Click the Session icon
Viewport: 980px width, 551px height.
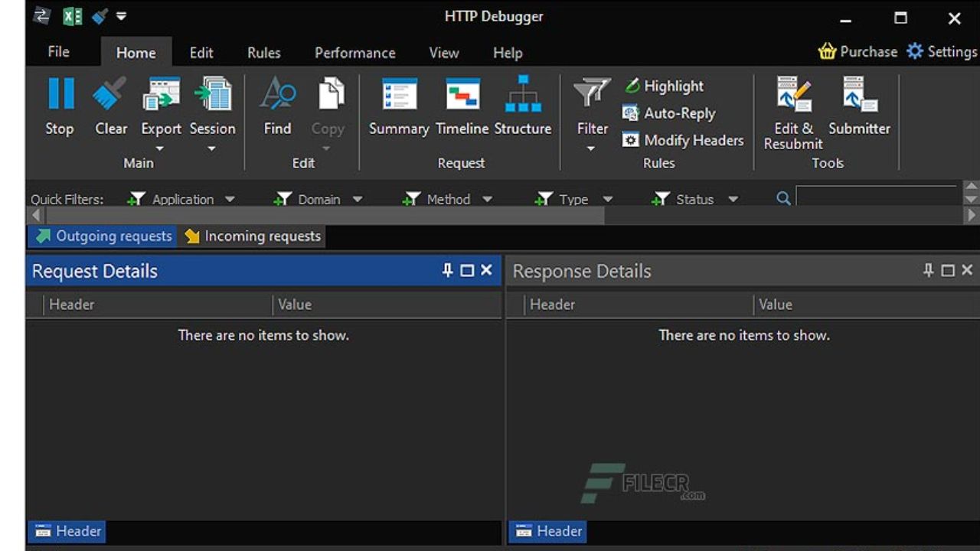pos(213,94)
